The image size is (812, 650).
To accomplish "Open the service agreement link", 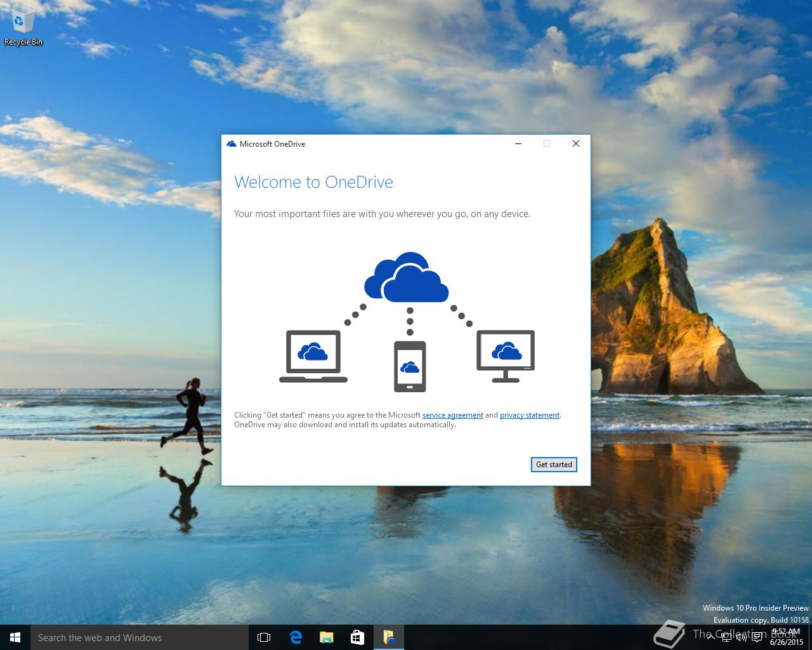I will tap(453, 415).
